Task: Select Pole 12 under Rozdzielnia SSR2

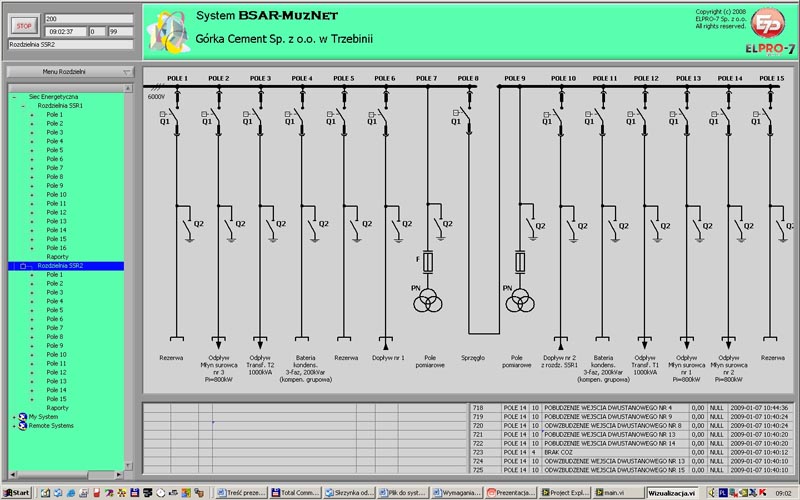Action: pos(56,372)
